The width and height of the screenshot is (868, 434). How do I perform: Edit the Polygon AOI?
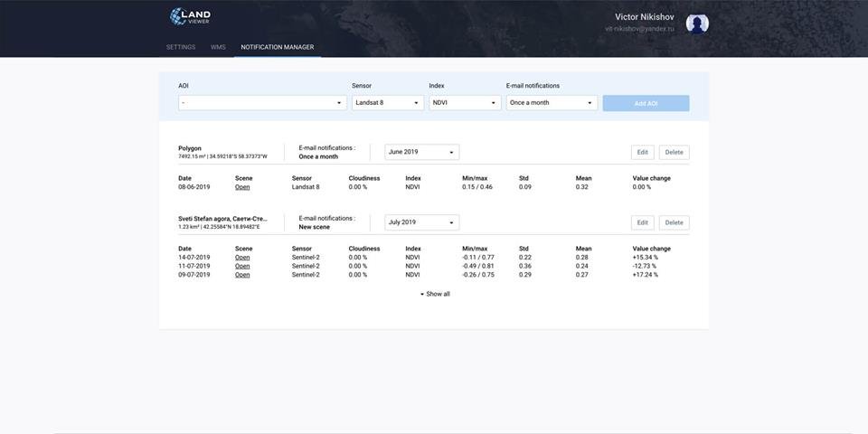(x=642, y=152)
